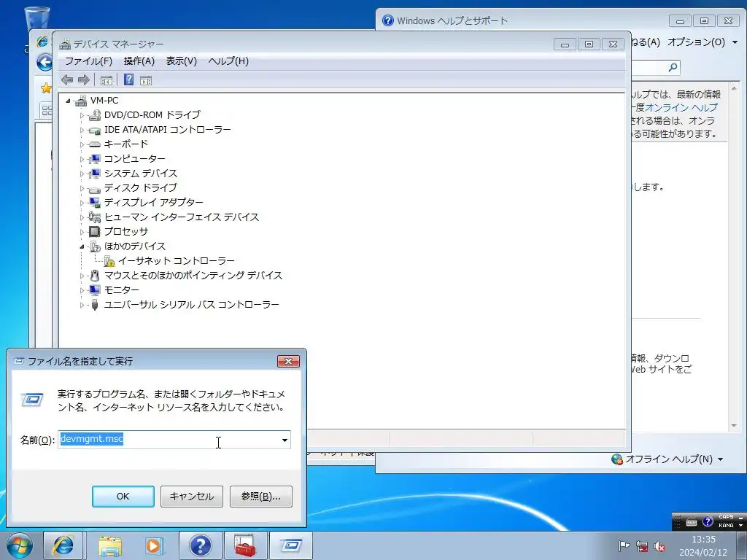Click 参照(B)... browse button
Viewport: 747px width, 560px height.
[x=260, y=496]
